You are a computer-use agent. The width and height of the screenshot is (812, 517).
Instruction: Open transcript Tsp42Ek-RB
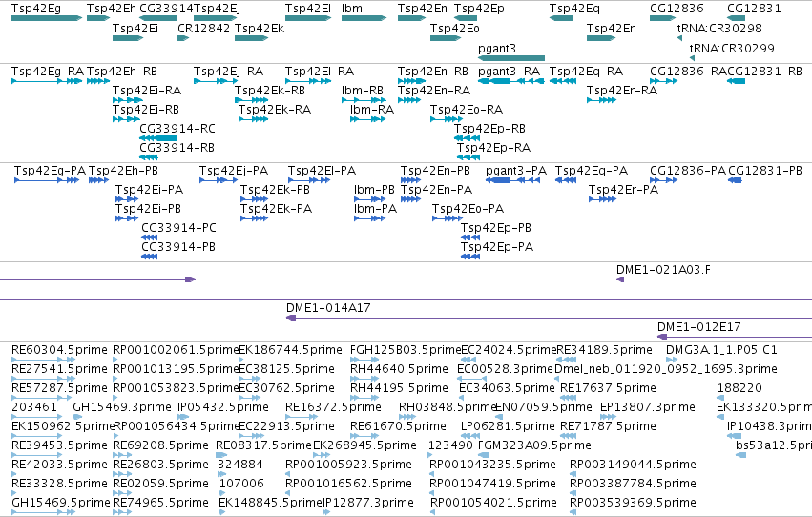click(270, 91)
